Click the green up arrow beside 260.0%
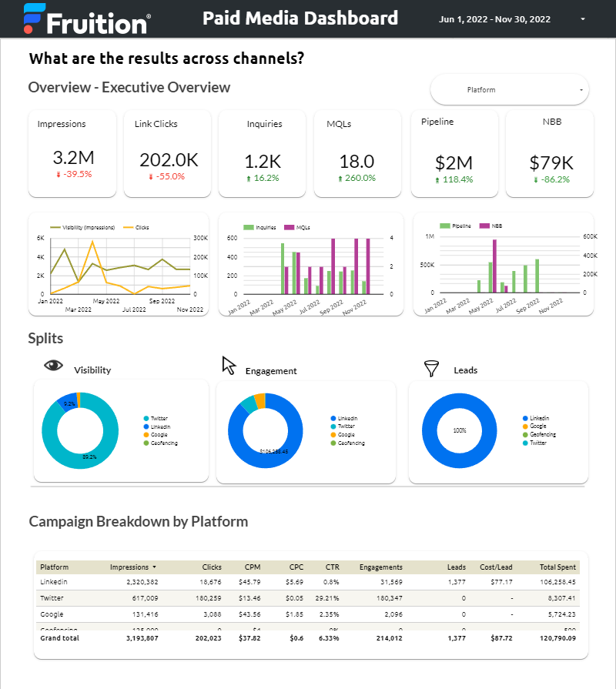Image resolution: width=616 pixels, height=689 pixels. [x=340, y=179]
